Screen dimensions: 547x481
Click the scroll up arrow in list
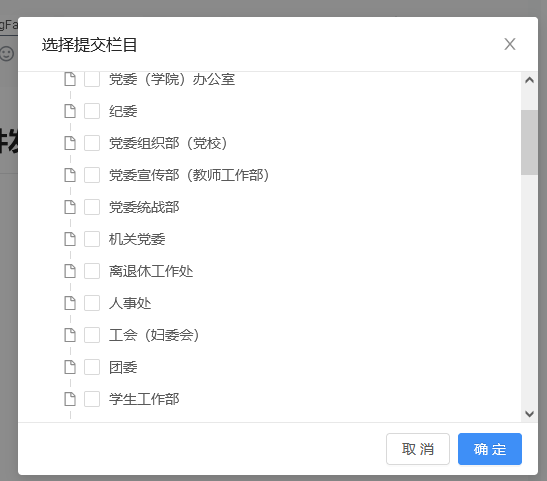pos(529,80)
